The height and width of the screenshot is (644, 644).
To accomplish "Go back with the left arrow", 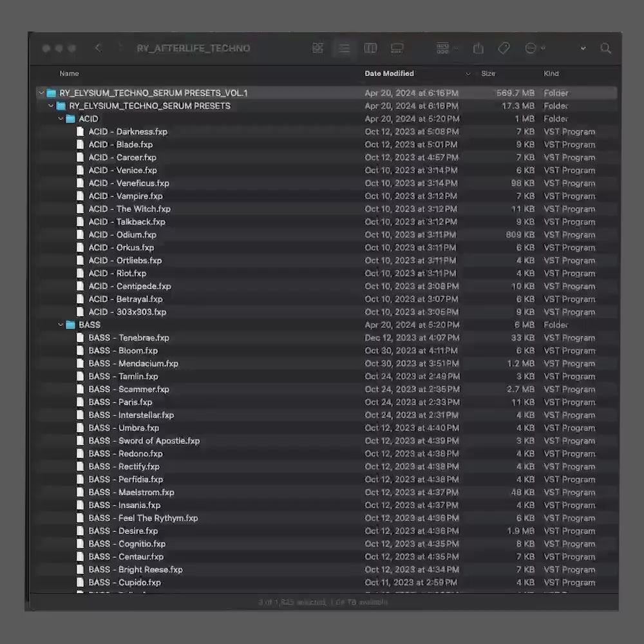I will click(98, 48).
